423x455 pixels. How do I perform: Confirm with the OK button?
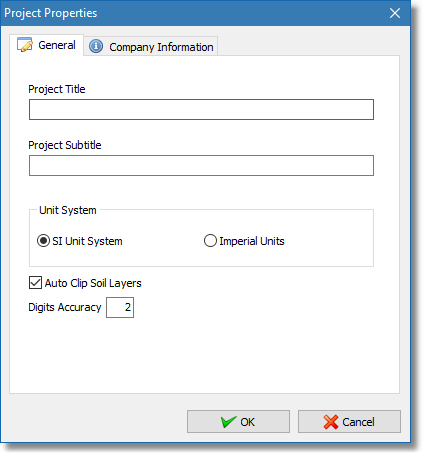tap(238, 422)
